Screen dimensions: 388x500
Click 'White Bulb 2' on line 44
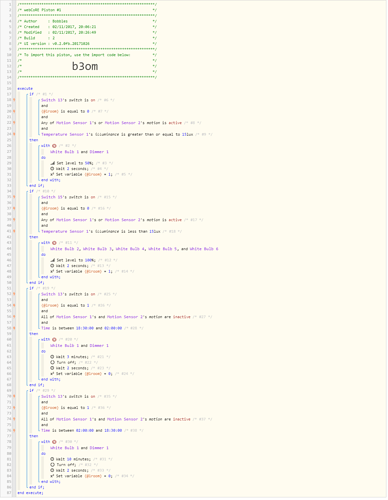tap(65, 249)
